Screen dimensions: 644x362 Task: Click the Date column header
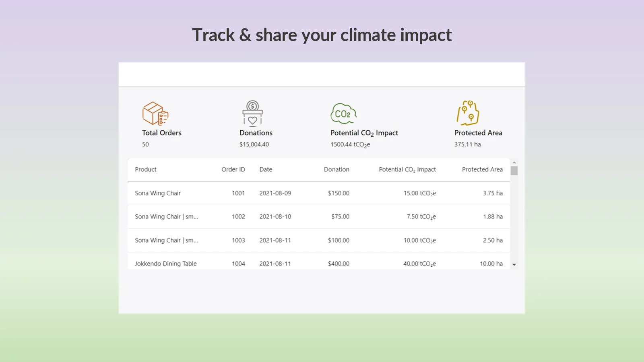[266, 170]
